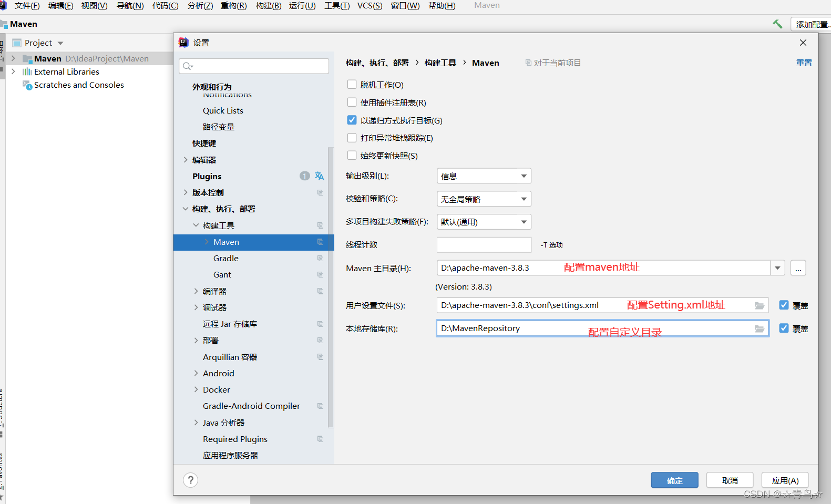Expand External Libraries in project tree
The width and height of the screenshot is (831, 504).
(13, 71)
